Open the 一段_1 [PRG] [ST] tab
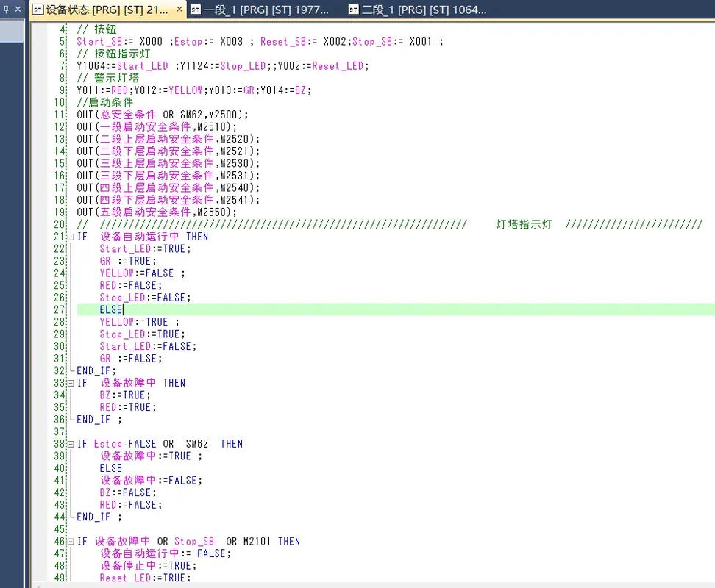The image size is (715, 588). [x=266, y=10]
